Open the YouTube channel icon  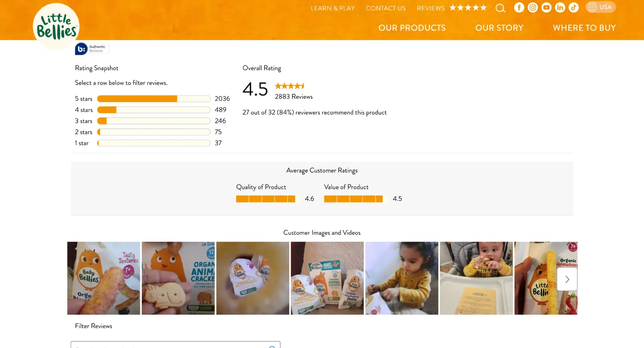(x=546, y=7)
